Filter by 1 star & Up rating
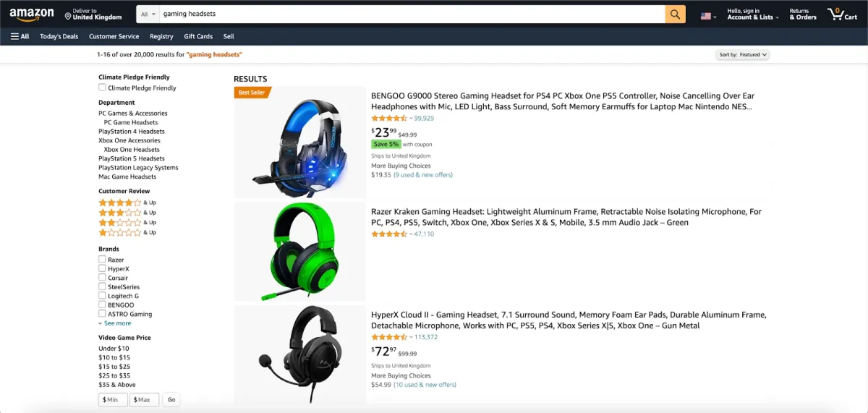The height and width of the screenshot is (413, 868). click(x=127, y=232)
